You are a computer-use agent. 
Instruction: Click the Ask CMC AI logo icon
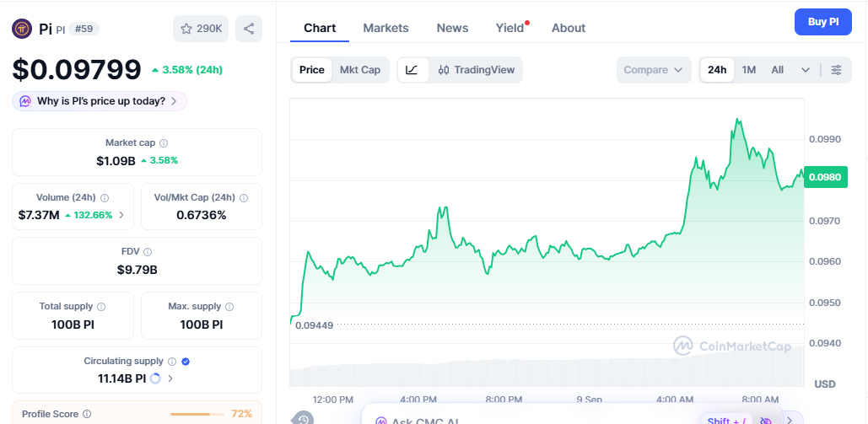click(x=381, y=421)
